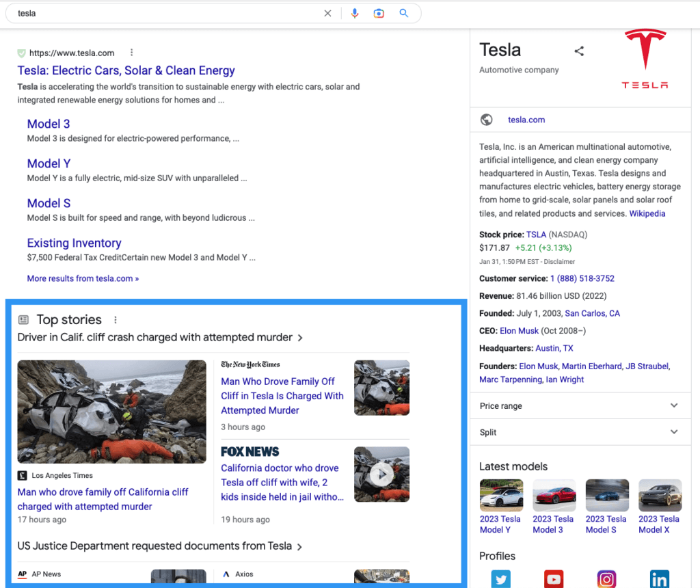Click the Fox News logo
The width and height of the screenshot is (700, 588).
tap(250, 452)
